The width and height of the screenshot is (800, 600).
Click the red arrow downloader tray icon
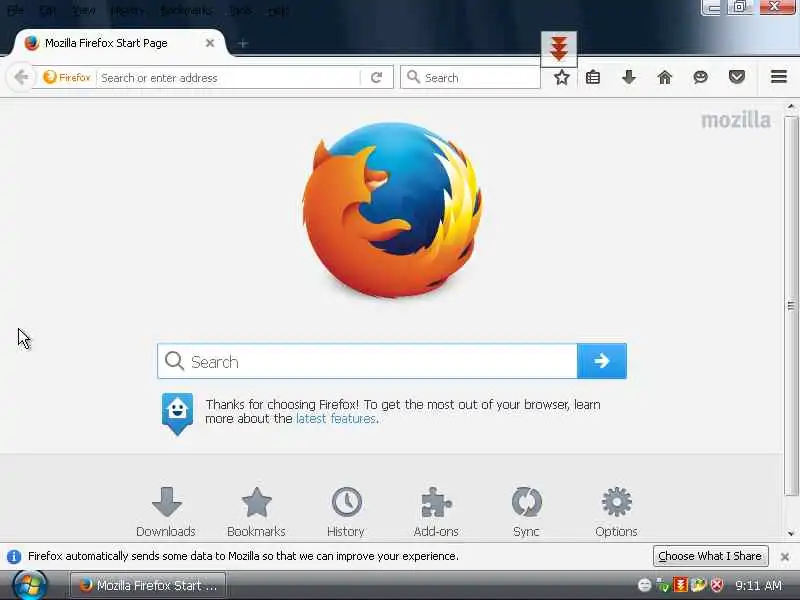pyautogui.click(x=681, y=585)
